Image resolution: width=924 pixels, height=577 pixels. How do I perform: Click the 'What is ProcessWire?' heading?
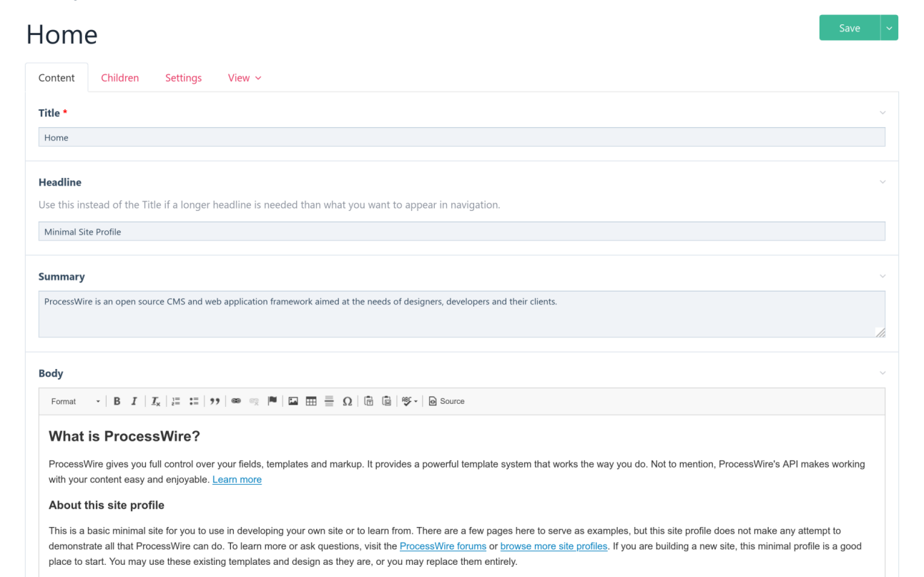point(124,436)
